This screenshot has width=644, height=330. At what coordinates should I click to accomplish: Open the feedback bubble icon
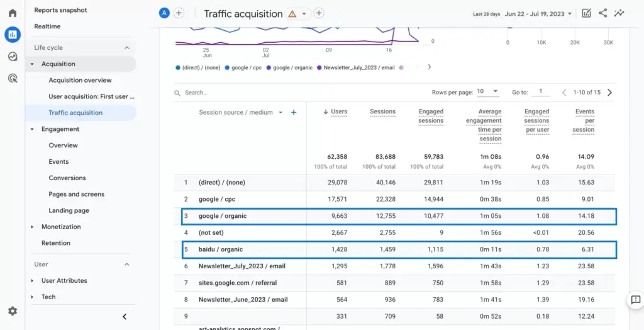[635, 300]
